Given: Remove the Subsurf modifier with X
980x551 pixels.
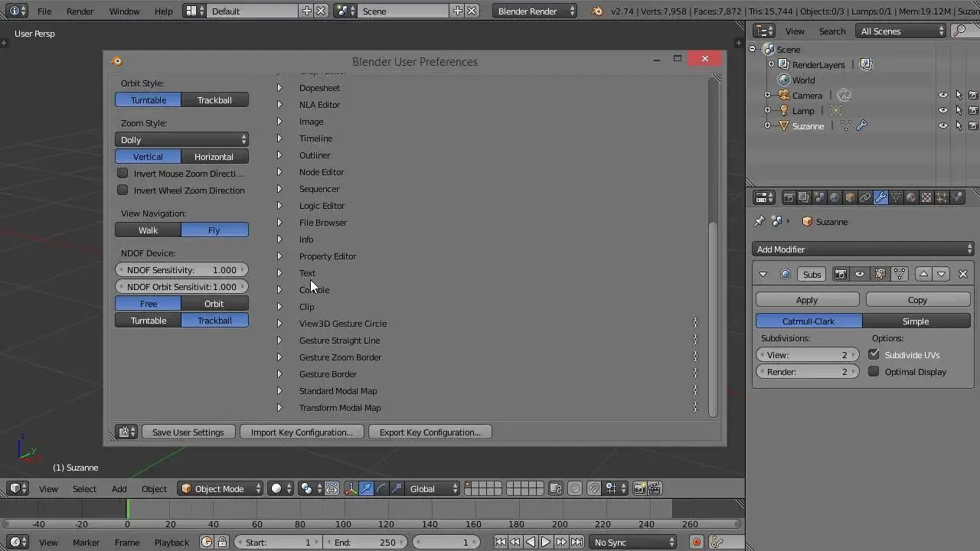Looking at the screenshot, I should click(963, 274).
